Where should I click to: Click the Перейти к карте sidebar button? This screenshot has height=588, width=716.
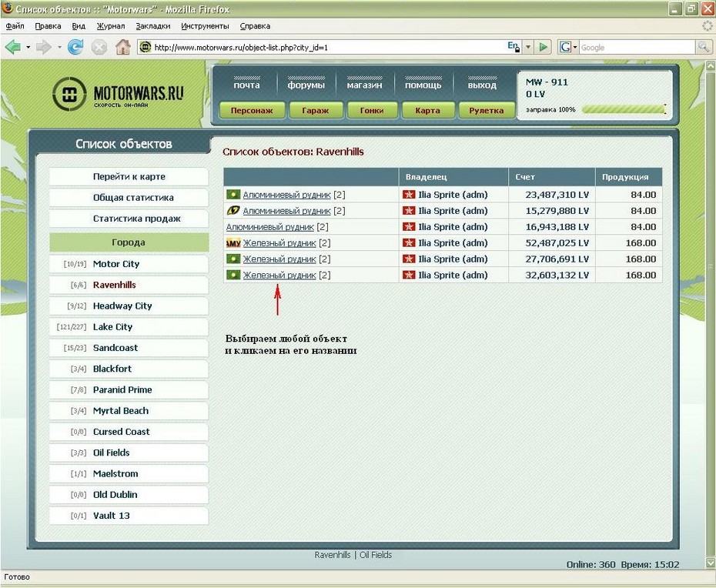[x=129, y=177]
